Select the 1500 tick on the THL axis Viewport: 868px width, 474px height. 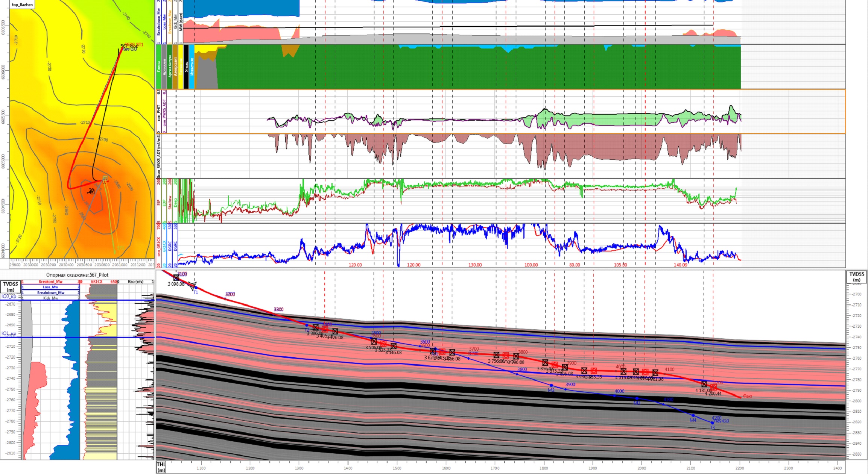[397, 468]
